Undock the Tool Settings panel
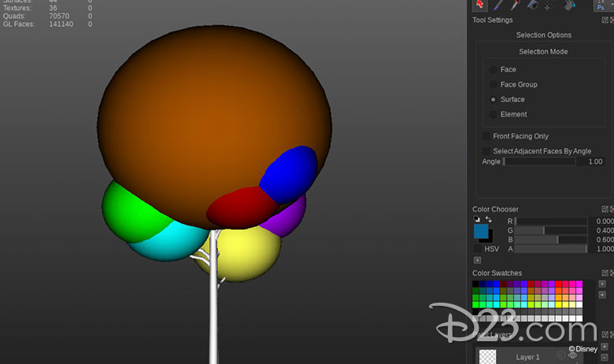The image size is (614, 364). point(605,20)
